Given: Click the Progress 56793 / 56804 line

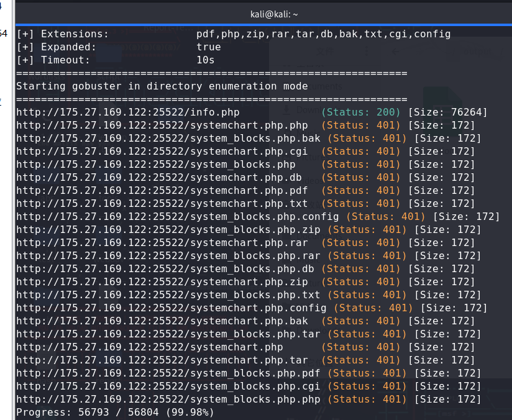Looking at the screenshot, I should 115,412.
